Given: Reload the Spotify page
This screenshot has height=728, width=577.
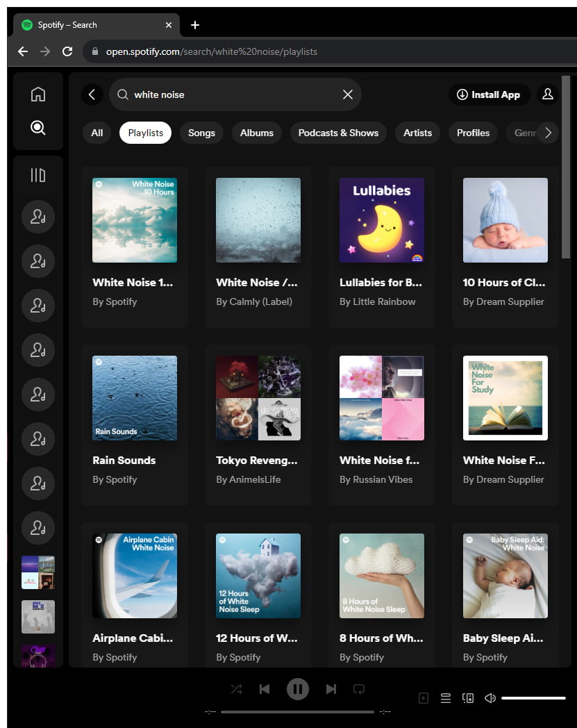Looking at the screenshot, I should tap(67, 51).
